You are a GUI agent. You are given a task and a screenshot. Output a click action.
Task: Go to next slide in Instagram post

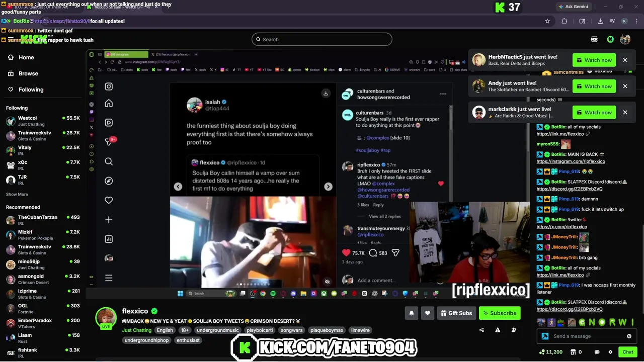(x=328, y=187)
